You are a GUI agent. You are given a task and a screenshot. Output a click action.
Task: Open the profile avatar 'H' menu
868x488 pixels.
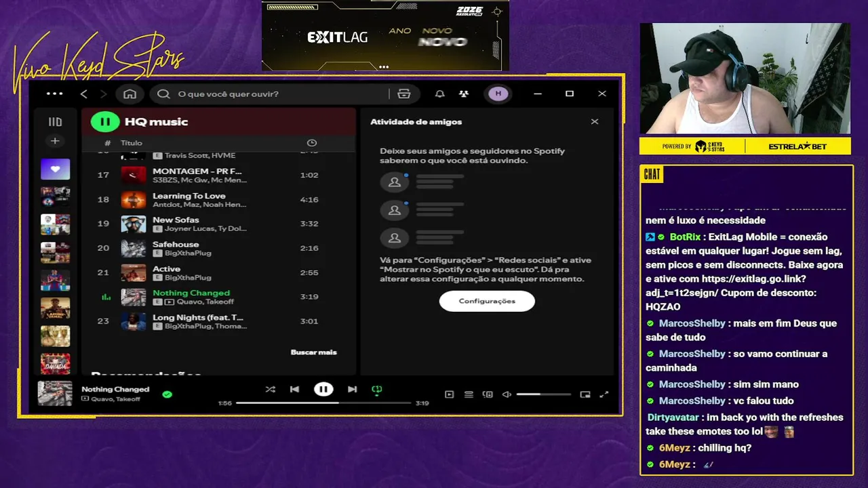(498, 94)
